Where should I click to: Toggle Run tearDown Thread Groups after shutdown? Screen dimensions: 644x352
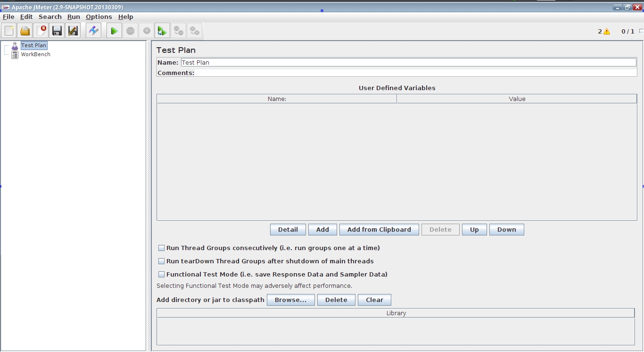click(x=162, y=261)
